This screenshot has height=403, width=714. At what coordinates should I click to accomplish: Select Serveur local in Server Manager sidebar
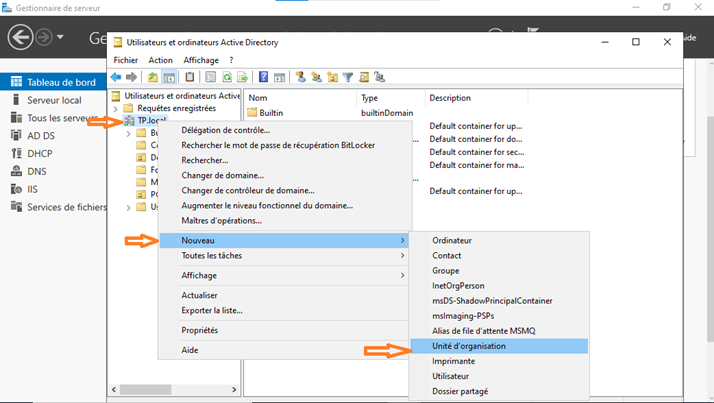point(53,100)
